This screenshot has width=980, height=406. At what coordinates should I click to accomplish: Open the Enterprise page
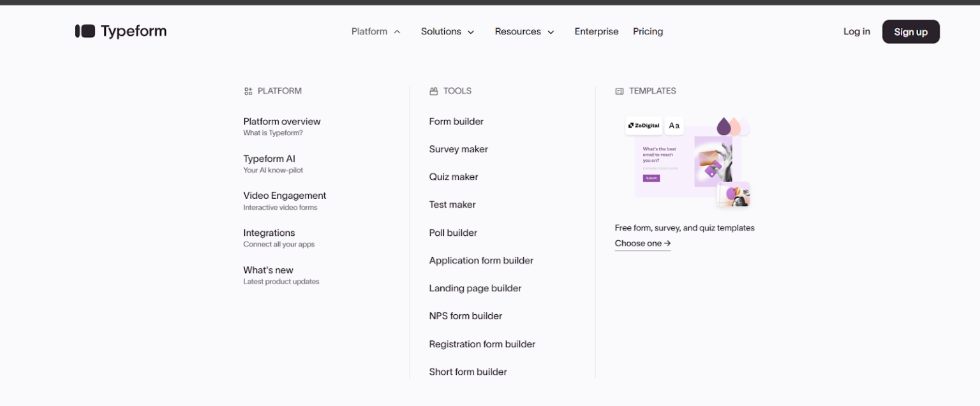(x=596, y=31)
